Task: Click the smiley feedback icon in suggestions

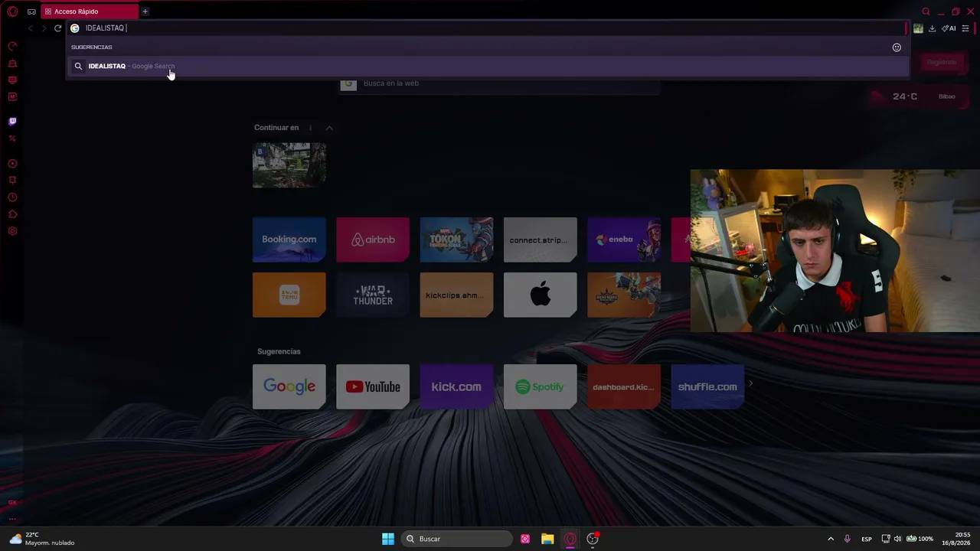Action: [897, 47]
